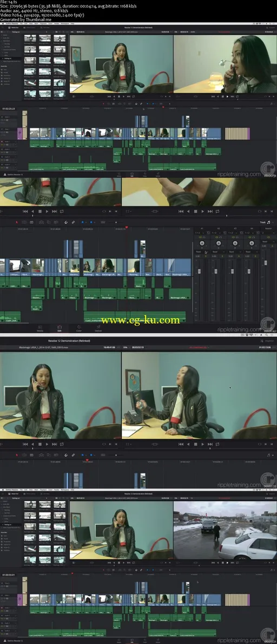Toggle source viewer loop in 00:02:33 frame

(62, 444)
